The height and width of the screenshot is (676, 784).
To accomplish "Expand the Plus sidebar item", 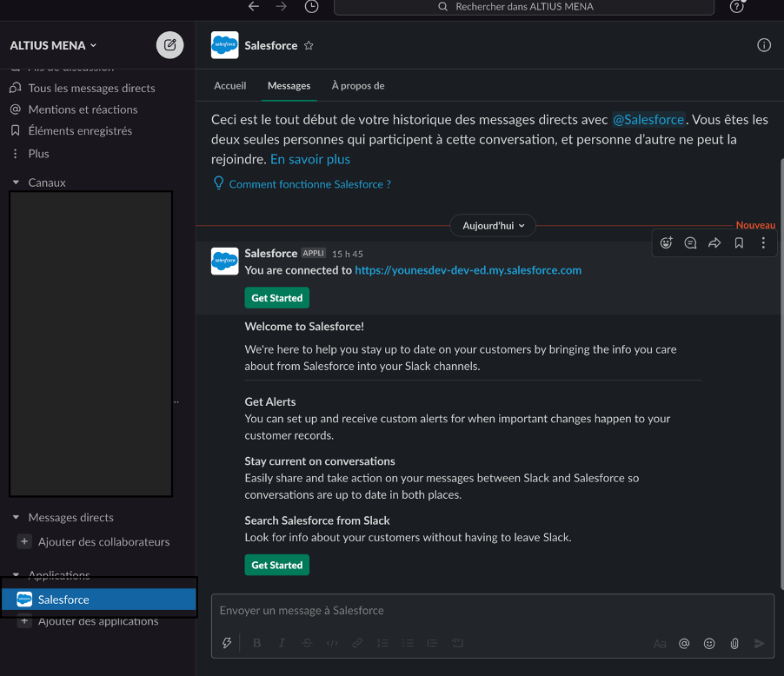I will click(x=38, y=154).
